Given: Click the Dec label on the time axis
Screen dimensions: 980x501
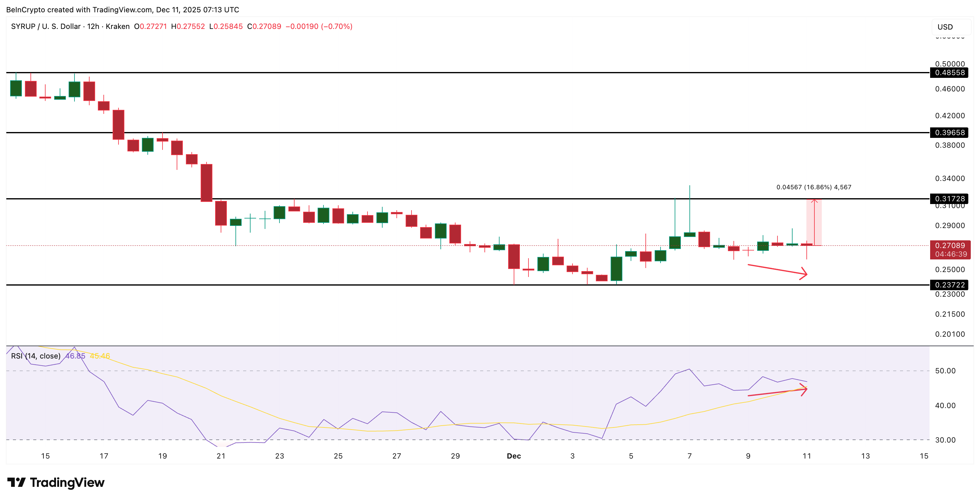Looking at the screenshot, I should 515,456.
